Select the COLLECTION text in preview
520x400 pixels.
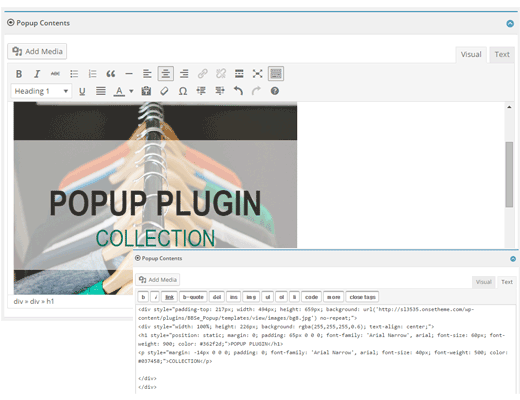point(155,238)
